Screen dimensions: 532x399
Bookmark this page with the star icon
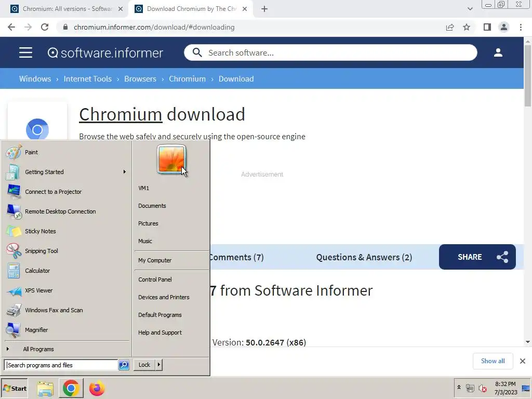coord(467,27)
